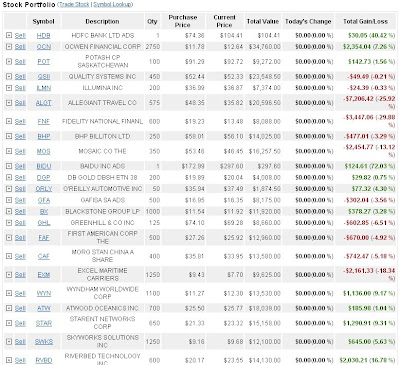Open the GHL symbol link
400x365 pixels.
click(44, 223)
